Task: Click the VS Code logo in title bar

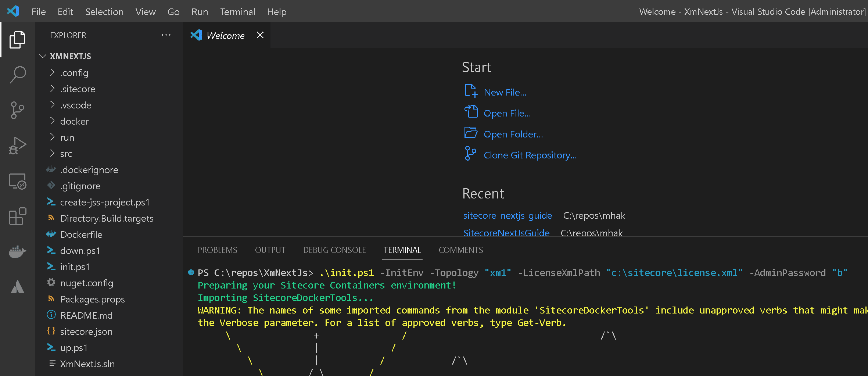Action: 13,11
